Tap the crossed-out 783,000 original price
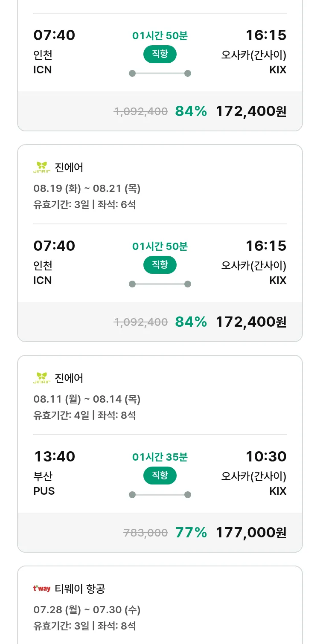The height and width of the screenshot is (644, 320). click(x=145, y=533)
